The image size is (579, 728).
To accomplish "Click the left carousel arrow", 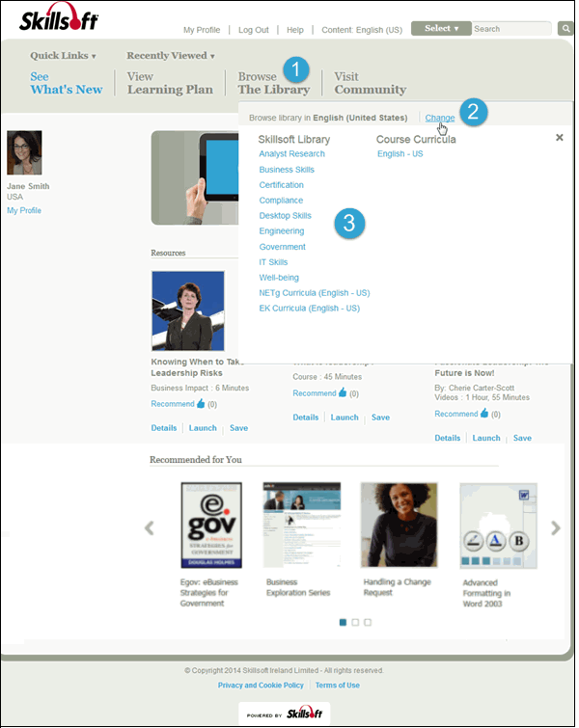I will [x=150, y=527].
